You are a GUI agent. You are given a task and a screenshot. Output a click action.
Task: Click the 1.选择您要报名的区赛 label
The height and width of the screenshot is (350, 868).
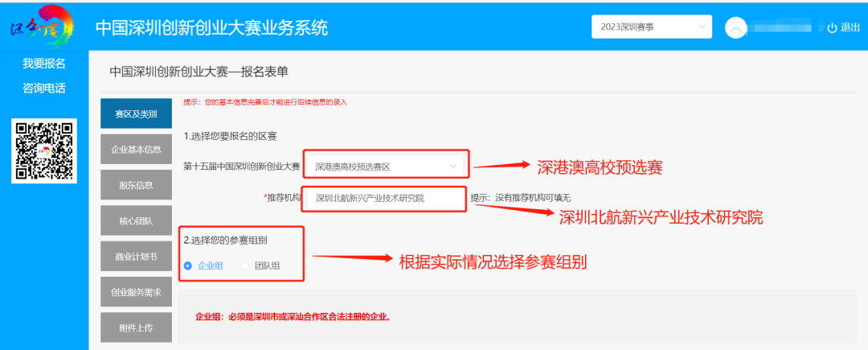click(x=231, y=136)
